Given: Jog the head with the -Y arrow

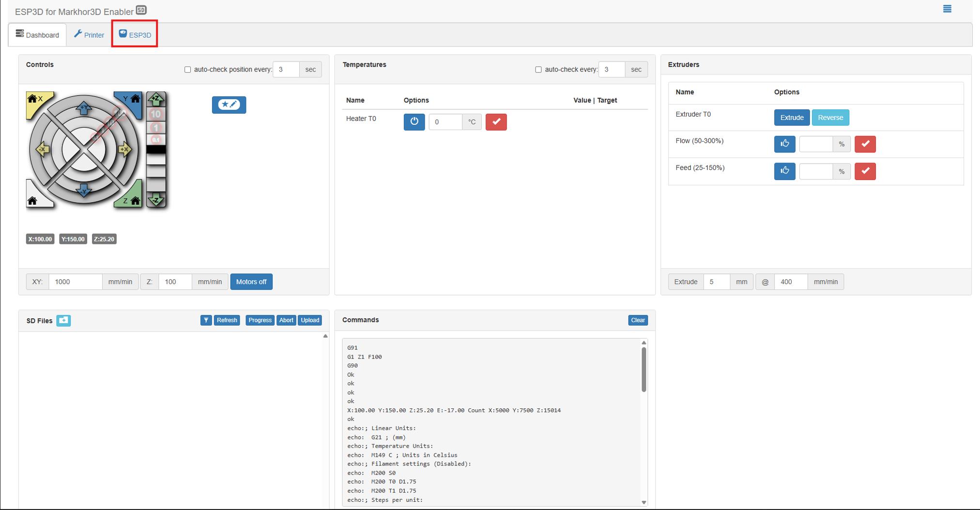Looking at the screenshot, I should (x=84, y=190).
